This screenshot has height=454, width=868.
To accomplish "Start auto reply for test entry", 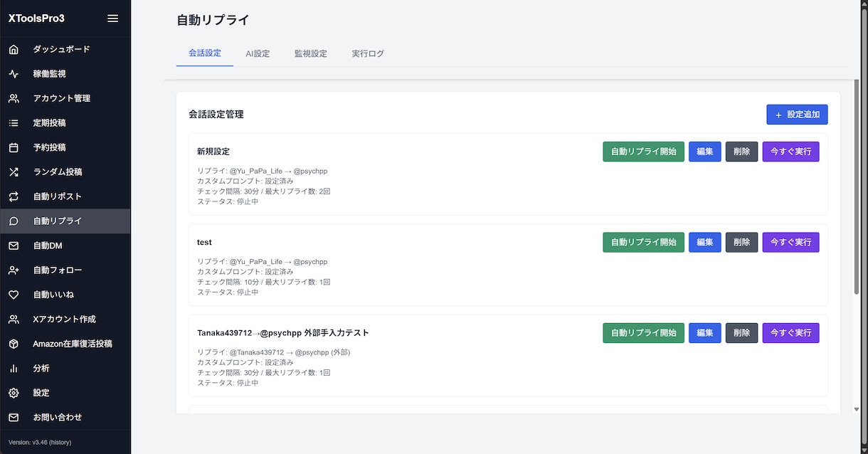I will (x=643, y=242).
